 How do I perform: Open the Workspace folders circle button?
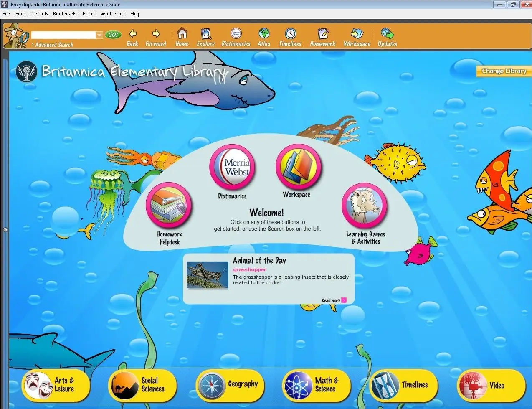point(298,167)
